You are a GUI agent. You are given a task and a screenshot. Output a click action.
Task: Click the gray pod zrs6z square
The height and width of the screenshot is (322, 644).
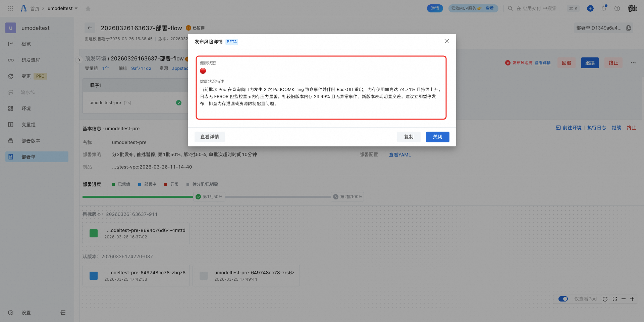click(x=204, y=276)
